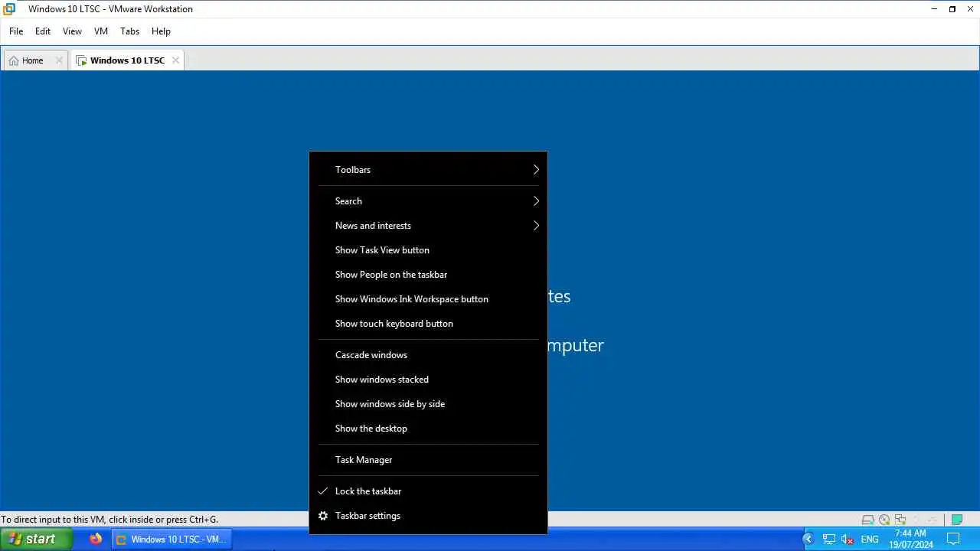Open Taskbar settings gear entry
980x551 pixels.
(428, 516)
